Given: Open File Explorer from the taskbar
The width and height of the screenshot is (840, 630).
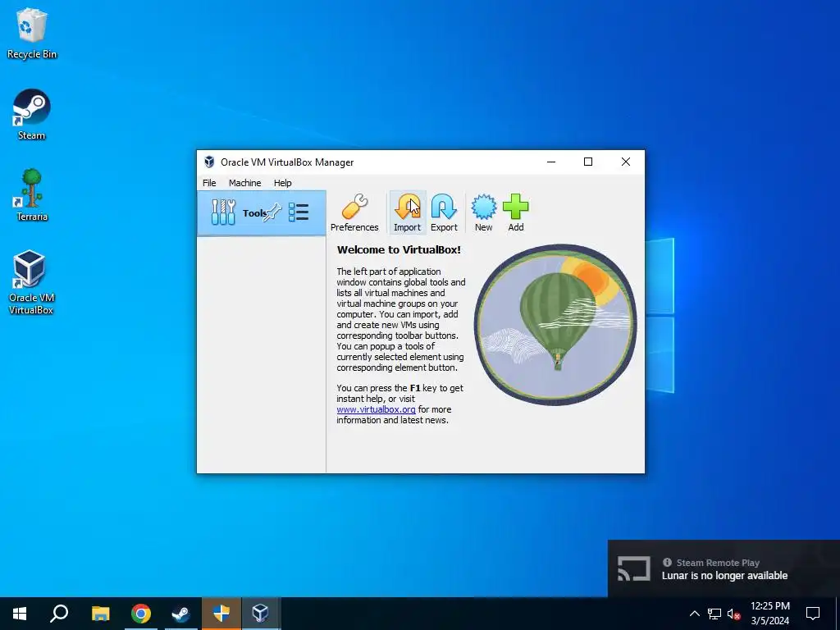Looking at the screenshot, I should [x=100, y=614].
